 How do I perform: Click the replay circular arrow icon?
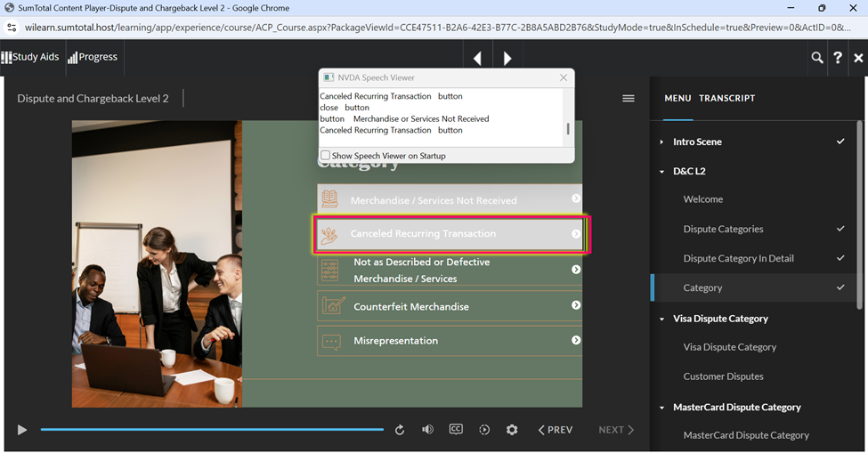coord(400,430)
